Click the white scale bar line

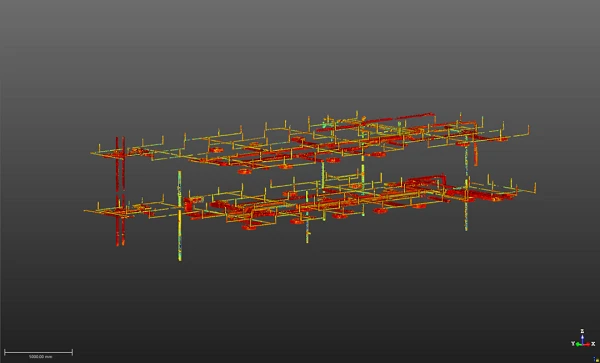[x=38, y=352]
